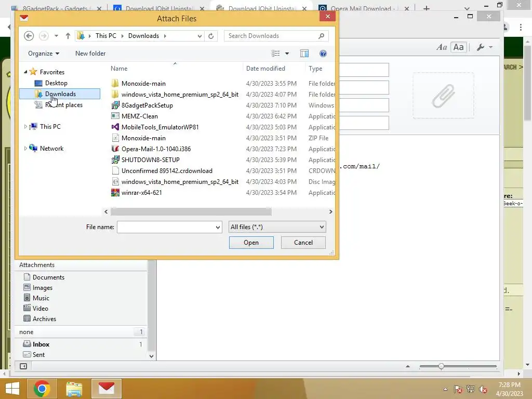The height and width of the screenshot is (399, 532).
Task: Click into the Search Downloads field
Action: [271, 36]
